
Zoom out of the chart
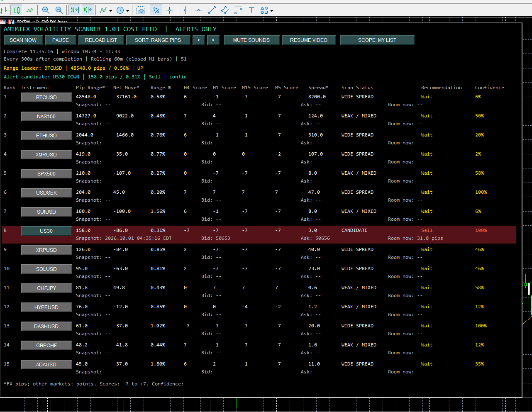[59, 10]
